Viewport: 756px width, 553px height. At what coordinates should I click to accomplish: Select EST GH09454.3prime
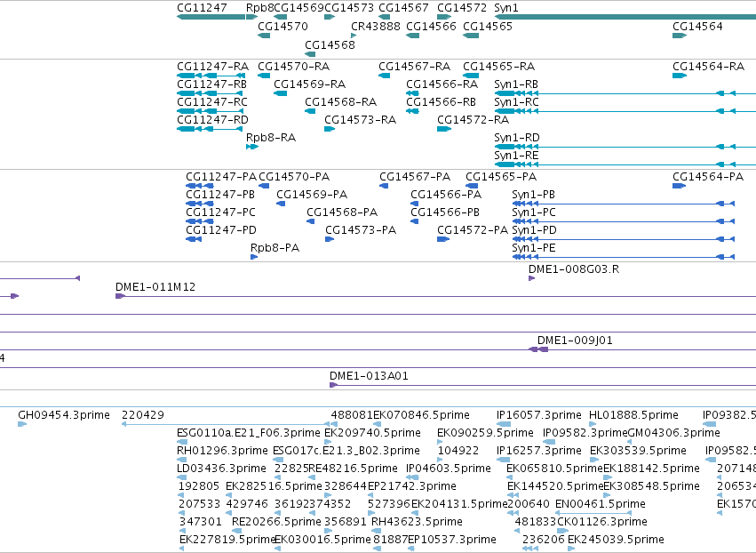pos(64,415)
